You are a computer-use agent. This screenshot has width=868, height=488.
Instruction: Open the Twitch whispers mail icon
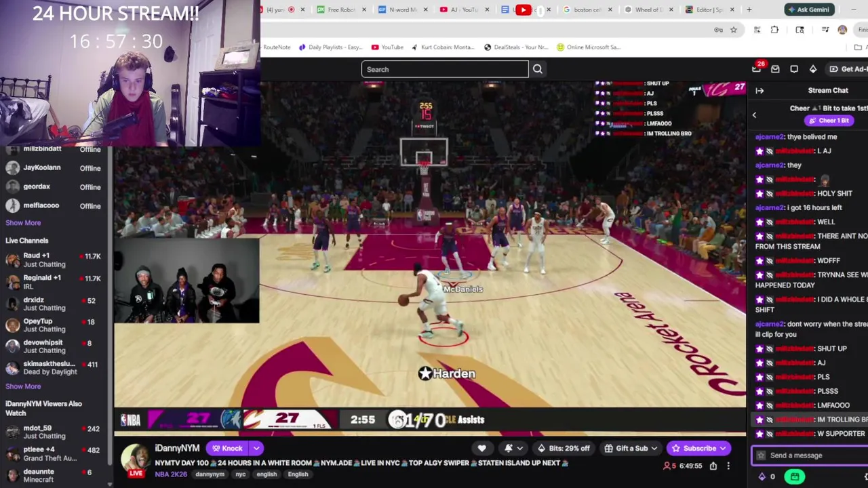[775, 69]
